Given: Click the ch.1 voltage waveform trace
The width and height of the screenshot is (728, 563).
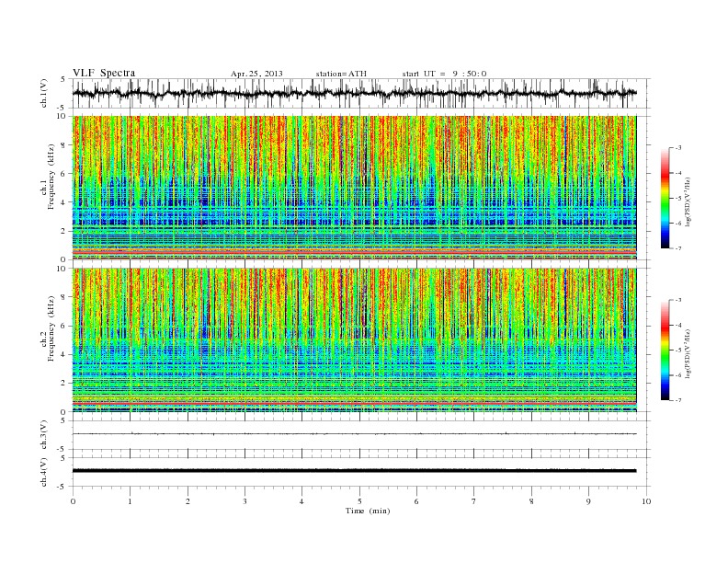Looking at the screenshot, I should (x=354, y=93).
